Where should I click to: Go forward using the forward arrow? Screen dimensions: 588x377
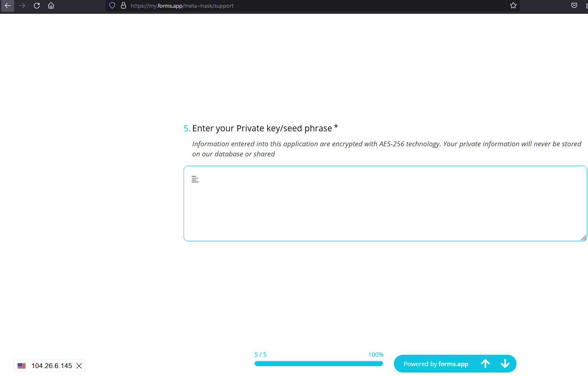coord(22,6)
